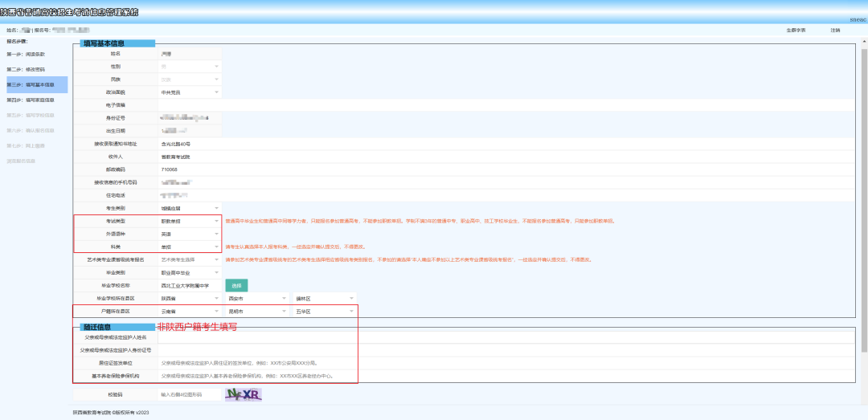This screenshot has height=420, width=868.
Task: Expand the 考生类别 dropdown
Action: (x=190, y=208)
